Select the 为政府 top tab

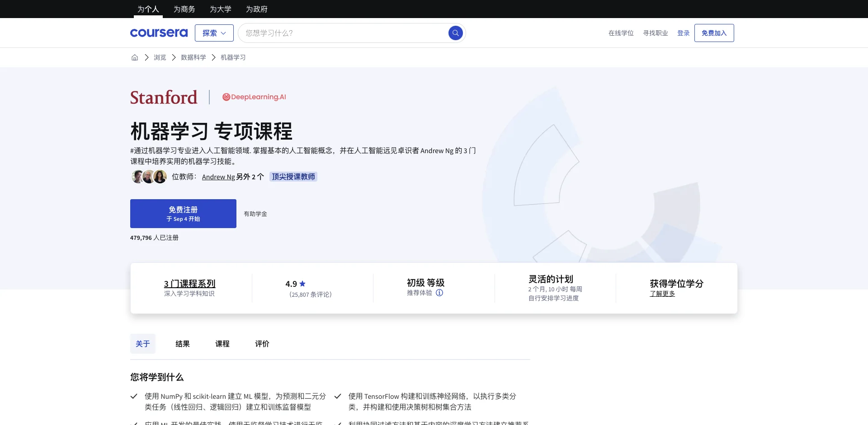tap(257, 9)
